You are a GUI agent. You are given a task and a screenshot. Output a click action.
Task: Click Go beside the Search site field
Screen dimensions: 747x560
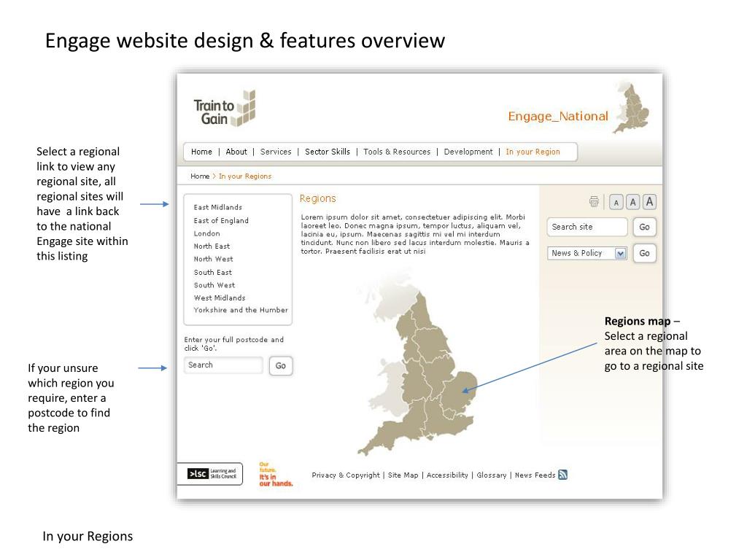tap(644, 227)
